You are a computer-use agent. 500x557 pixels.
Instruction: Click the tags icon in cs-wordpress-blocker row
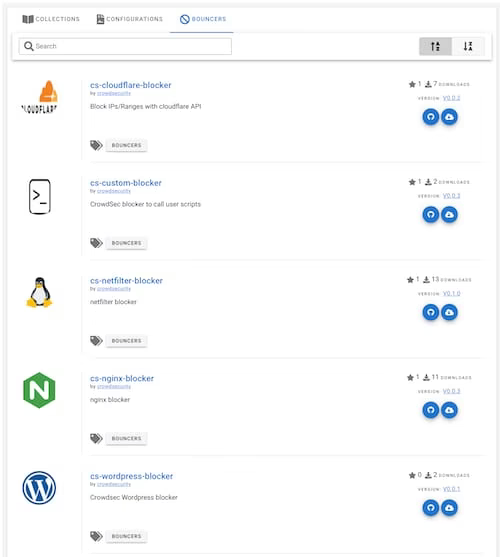point(96,536)
